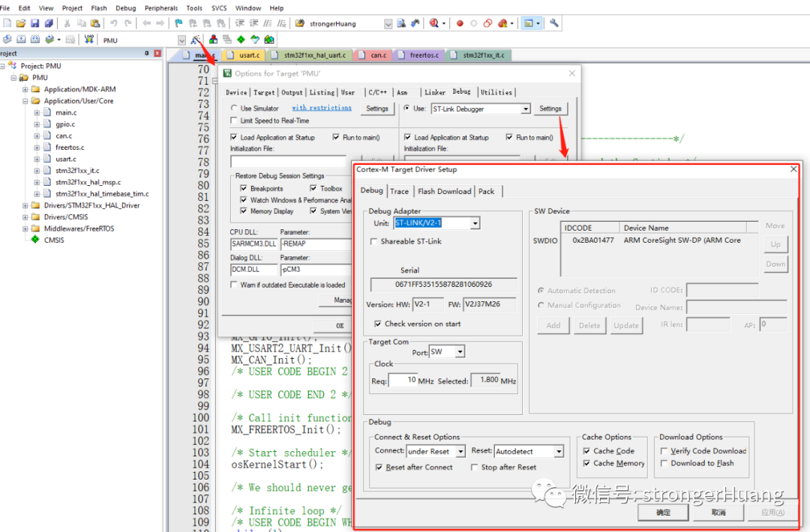Open the wrench Configuration icon
The height and width of the screenshot is (532, 810).
pos(553,23)
